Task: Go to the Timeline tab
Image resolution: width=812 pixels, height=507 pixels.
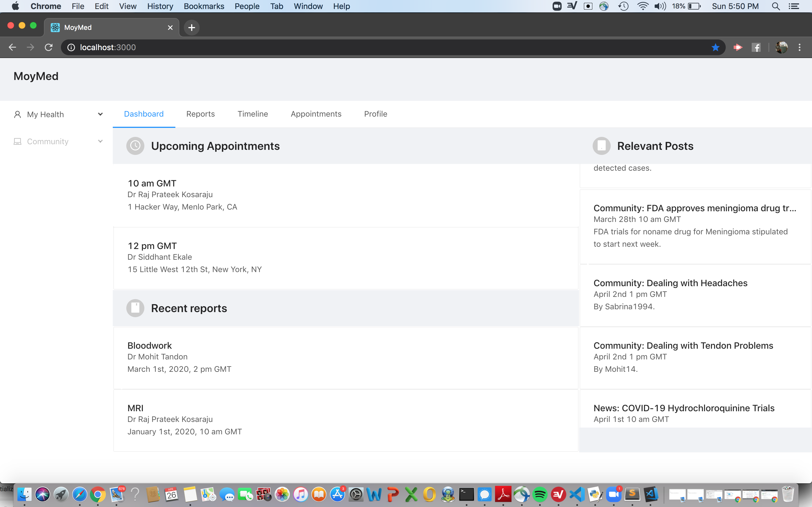Action: pyautogui.click(x=253, y=114)
